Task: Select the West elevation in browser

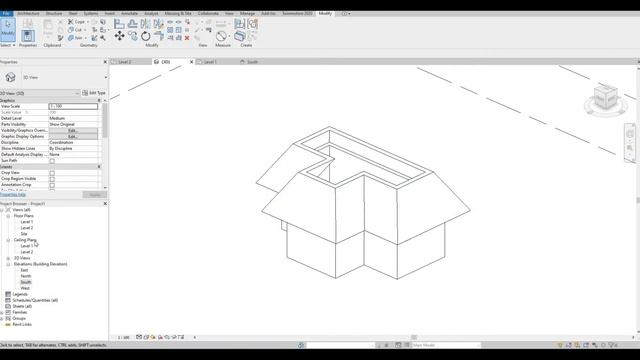Action: (x=25, y=288)
